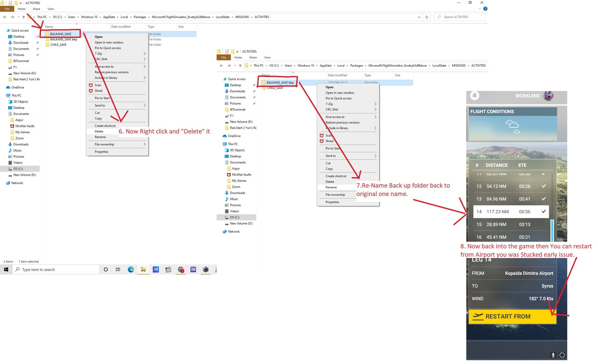Click the Cortana circle icon on taskbar
The image size is (598, 364).
pyautogui.click(x=106, y=269)
